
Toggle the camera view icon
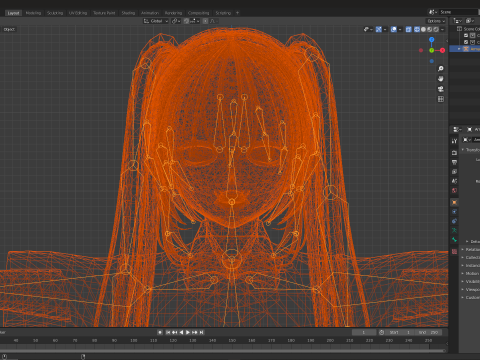pos(441,89)
